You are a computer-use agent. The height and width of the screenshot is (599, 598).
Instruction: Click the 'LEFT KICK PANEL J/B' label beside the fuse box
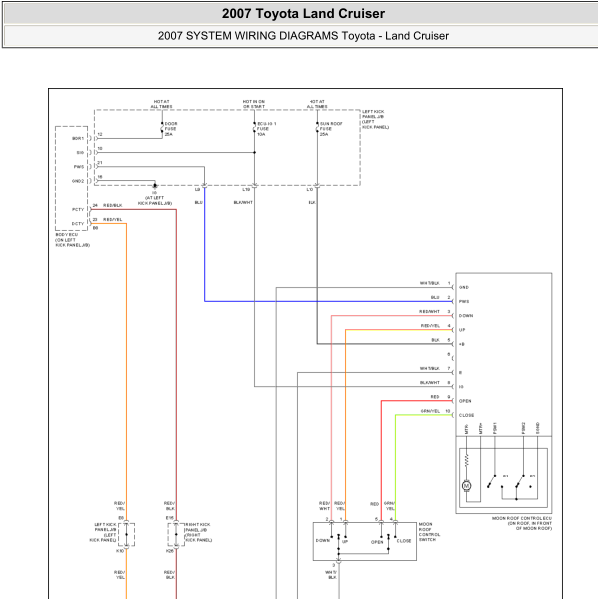[x=375, y=119]
